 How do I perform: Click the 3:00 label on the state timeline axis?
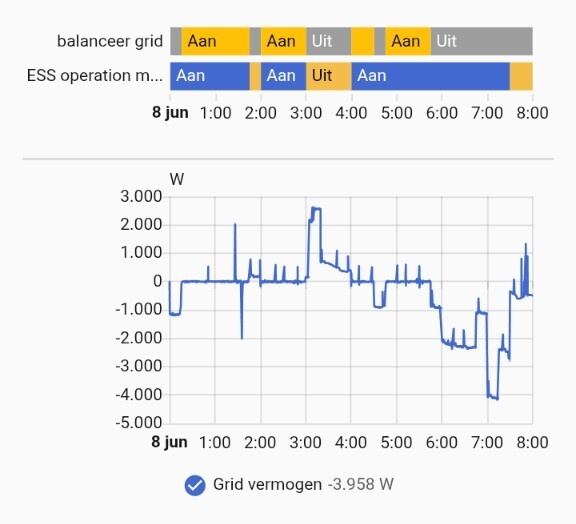[306, 113]
